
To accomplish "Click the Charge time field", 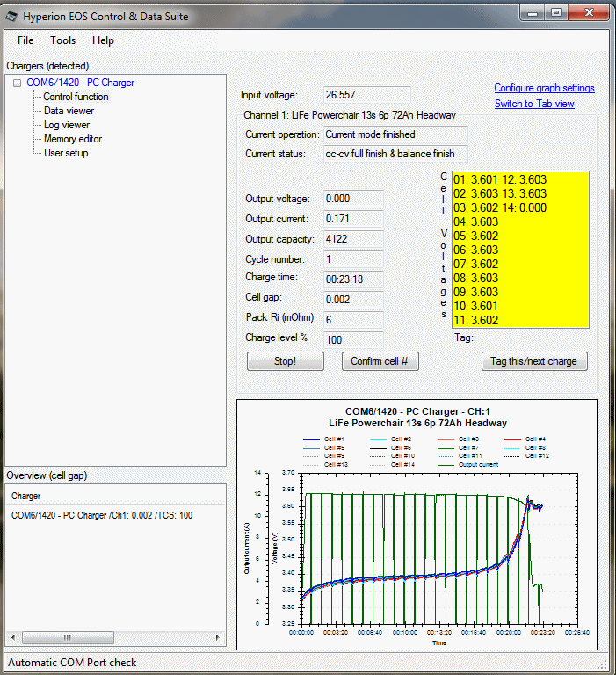I will click(353, 279).
